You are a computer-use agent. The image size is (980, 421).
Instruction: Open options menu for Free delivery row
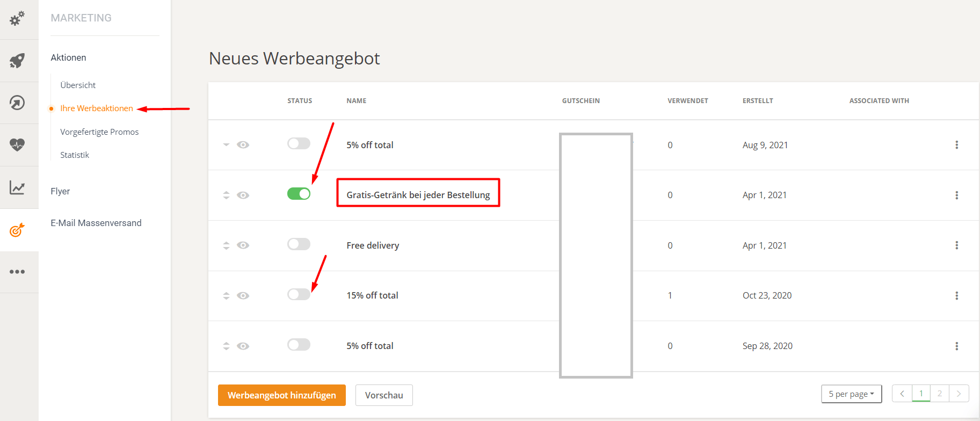coord(956,245)
